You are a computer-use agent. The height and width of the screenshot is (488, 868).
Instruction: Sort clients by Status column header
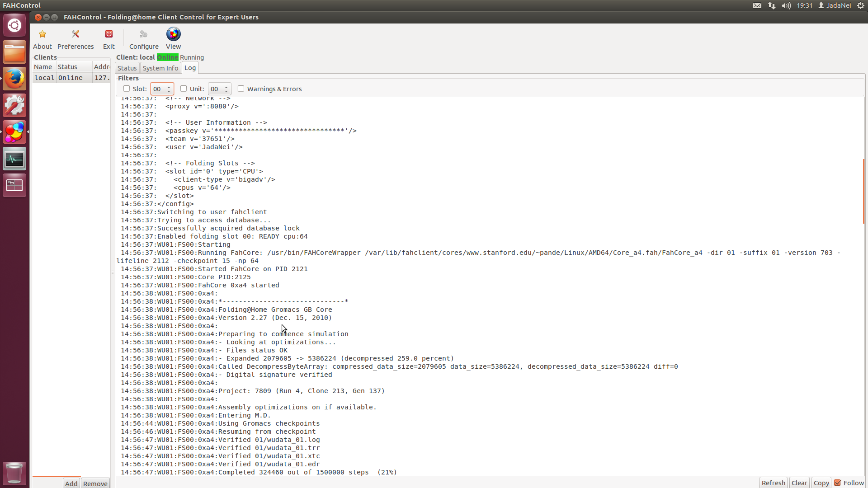point(74,67)
